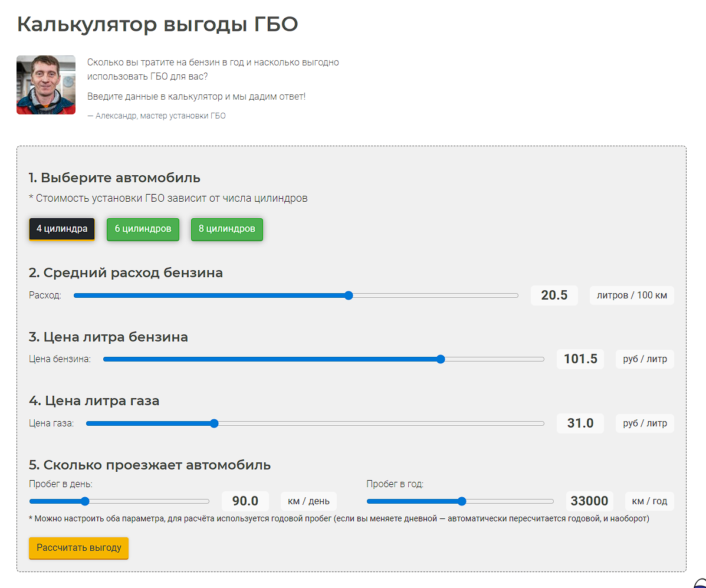This screenshot has height=588, width=706.
Task: Click the petrol price field showing 101.5
Action: click(x=580, y=359)
